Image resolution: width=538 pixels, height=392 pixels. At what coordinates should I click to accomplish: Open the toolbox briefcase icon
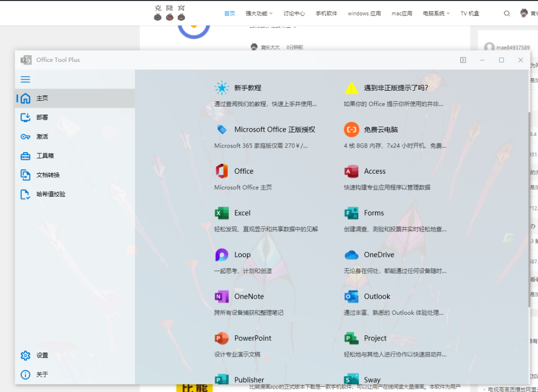coord(25,156)
